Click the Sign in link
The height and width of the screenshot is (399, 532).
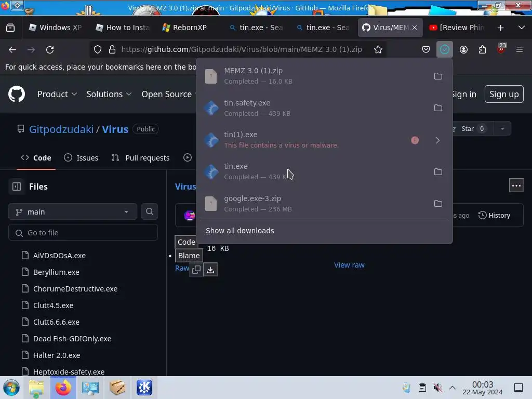pos(464,94)
